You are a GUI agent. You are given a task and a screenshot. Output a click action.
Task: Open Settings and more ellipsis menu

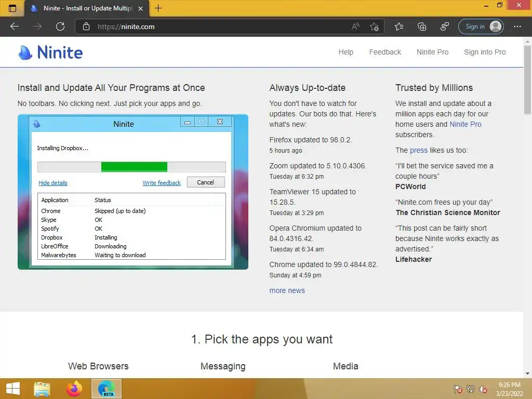517,26
